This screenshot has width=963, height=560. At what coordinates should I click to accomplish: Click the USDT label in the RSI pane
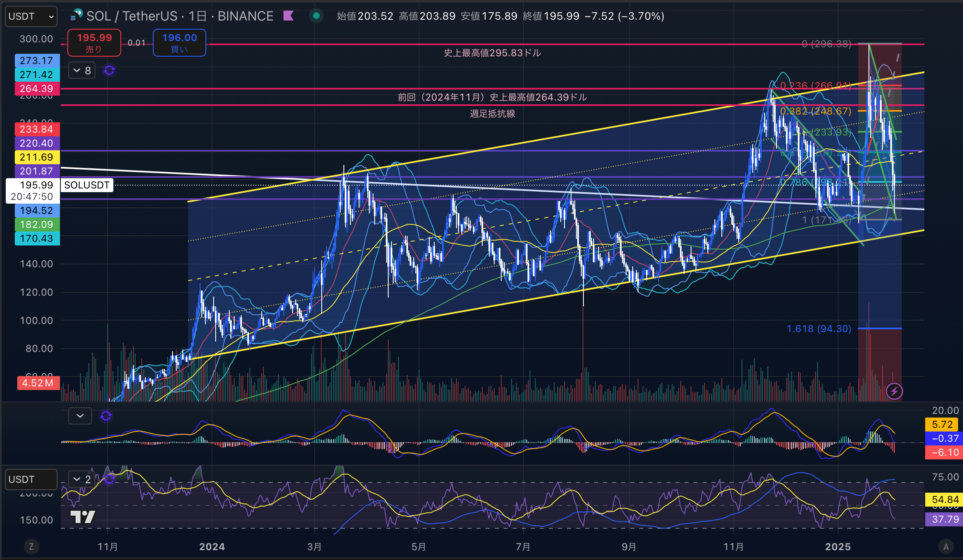pyautogui.click(x=31, y=480)
